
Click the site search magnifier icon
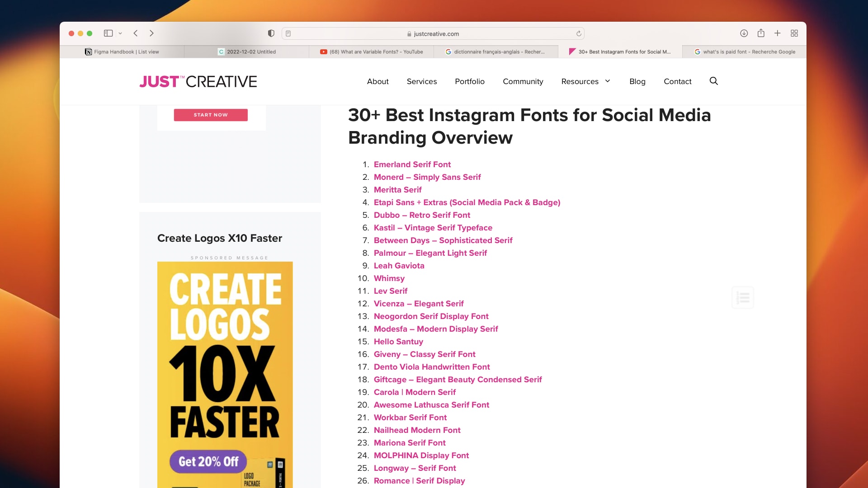pyautogui.click(x=714, y=81)
